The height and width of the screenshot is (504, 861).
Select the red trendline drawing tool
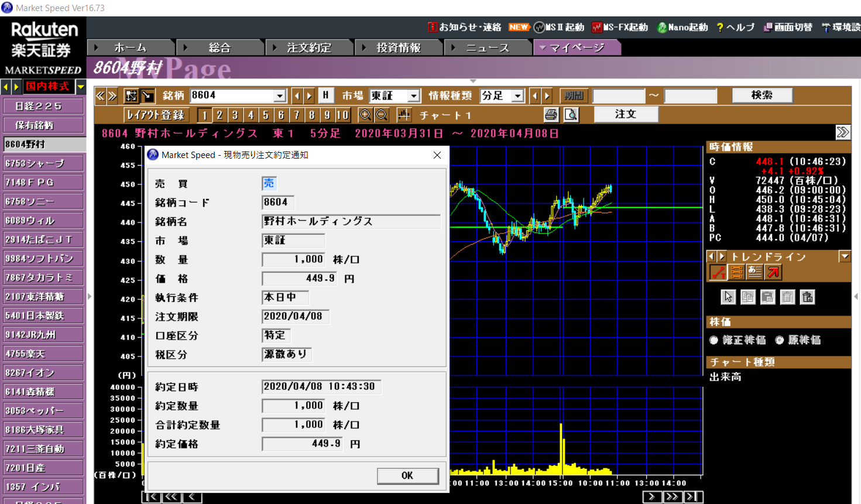718,272
